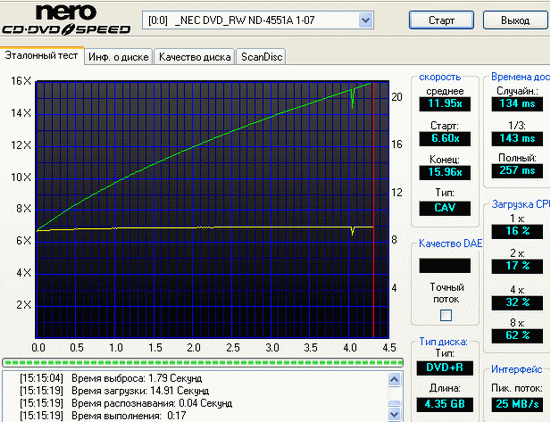This screenshot has height=422, width=550.
Task: Select the NEC DVD_RW ND-4551A drive combo box
Action: (258, 20)
